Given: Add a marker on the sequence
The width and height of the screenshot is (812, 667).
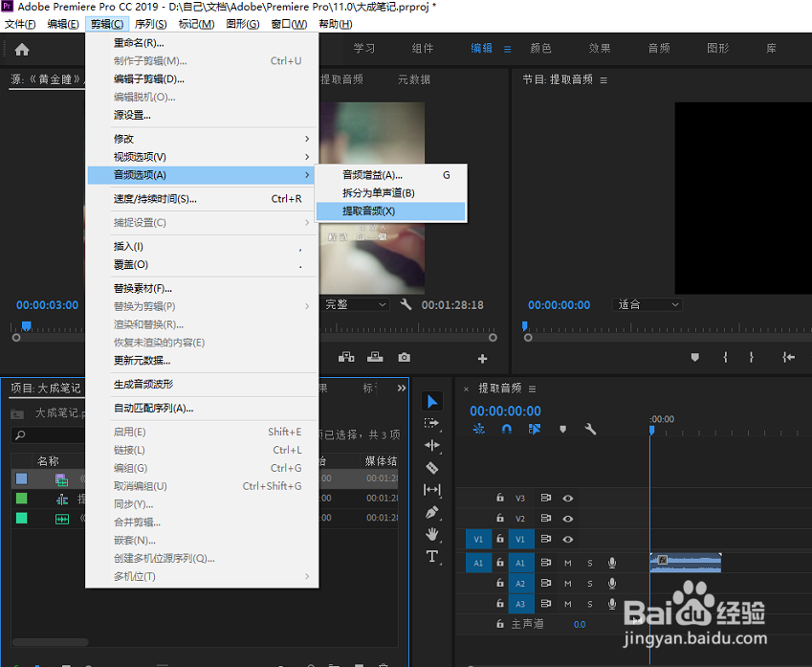Looking at the screenshot, I should [x=562, y=429].
